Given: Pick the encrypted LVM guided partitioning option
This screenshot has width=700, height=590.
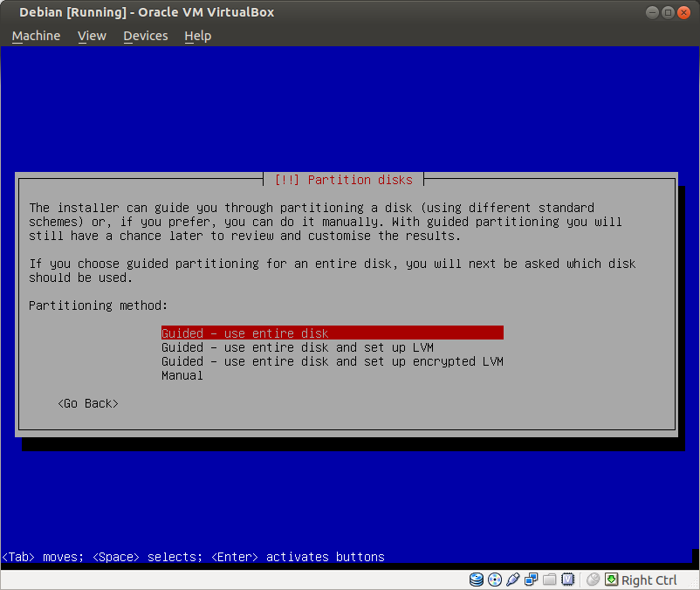Looking at the screenshot, I should pos(332,361).
